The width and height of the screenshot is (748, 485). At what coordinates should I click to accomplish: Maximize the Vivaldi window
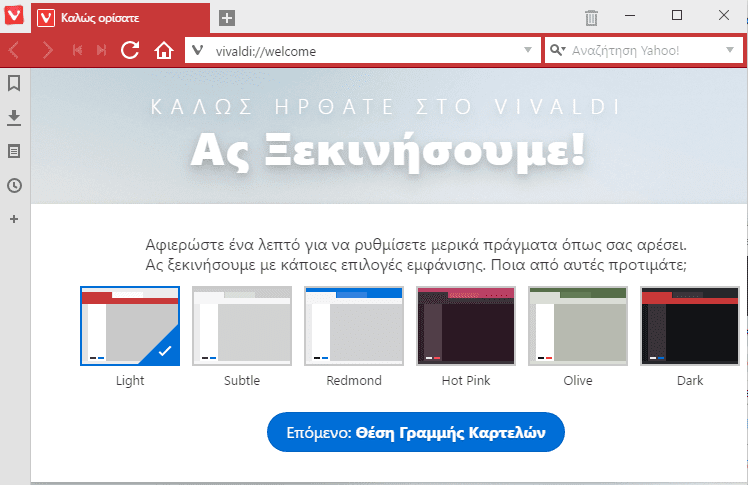[677, 15]
